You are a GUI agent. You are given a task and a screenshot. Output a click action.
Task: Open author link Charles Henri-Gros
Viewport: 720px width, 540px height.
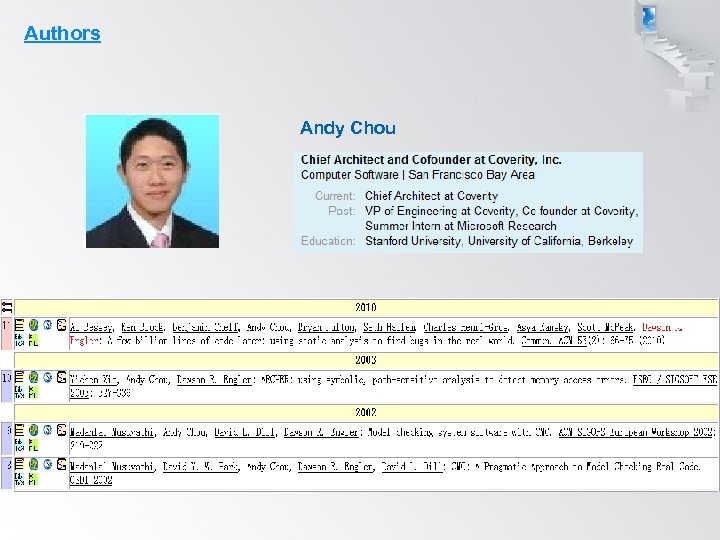point(466,327)
